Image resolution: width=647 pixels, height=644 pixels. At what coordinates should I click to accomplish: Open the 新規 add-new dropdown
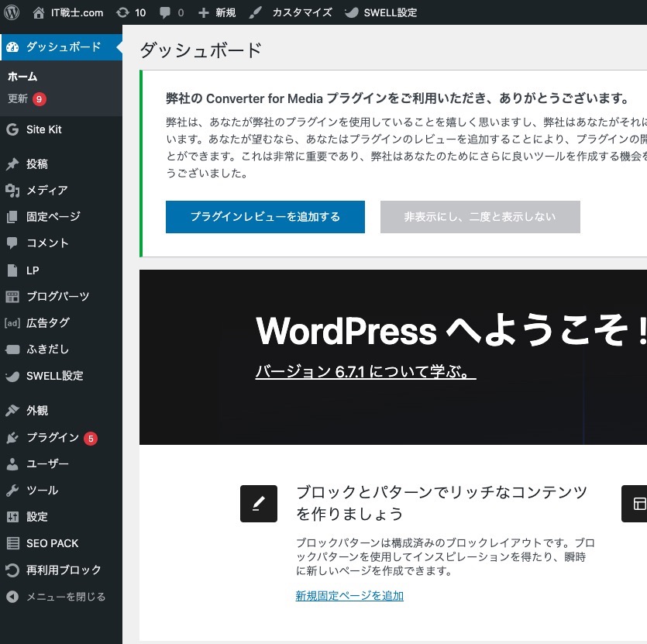[x=217, y=12]
